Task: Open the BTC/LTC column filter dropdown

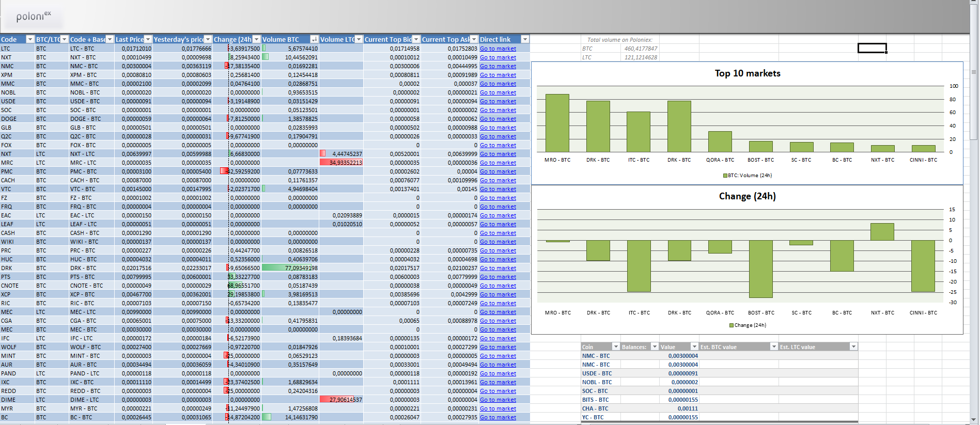Action: [x=65, y=39]
